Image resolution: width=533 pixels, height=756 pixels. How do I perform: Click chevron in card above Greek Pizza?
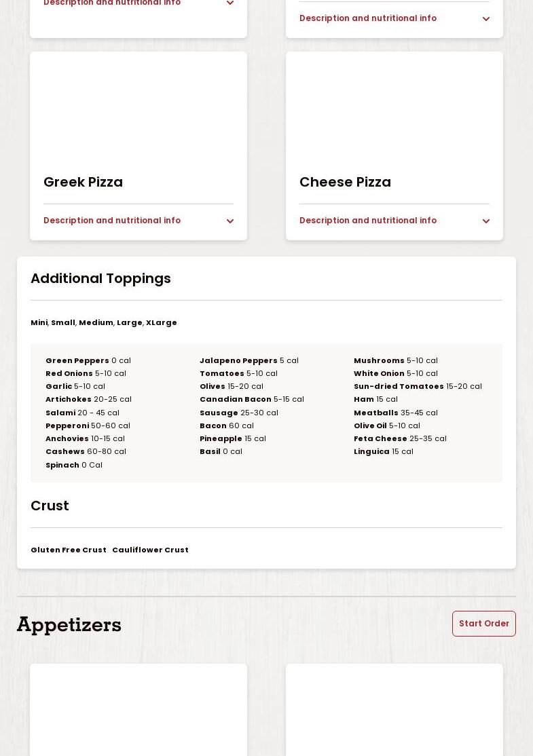click(x=229, y=3)
